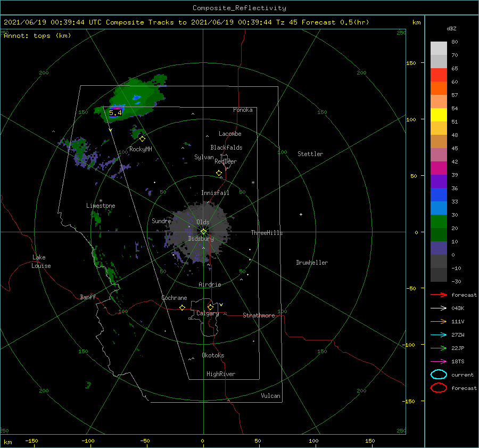Click the Airdrie city label

[x=210, y=284]
